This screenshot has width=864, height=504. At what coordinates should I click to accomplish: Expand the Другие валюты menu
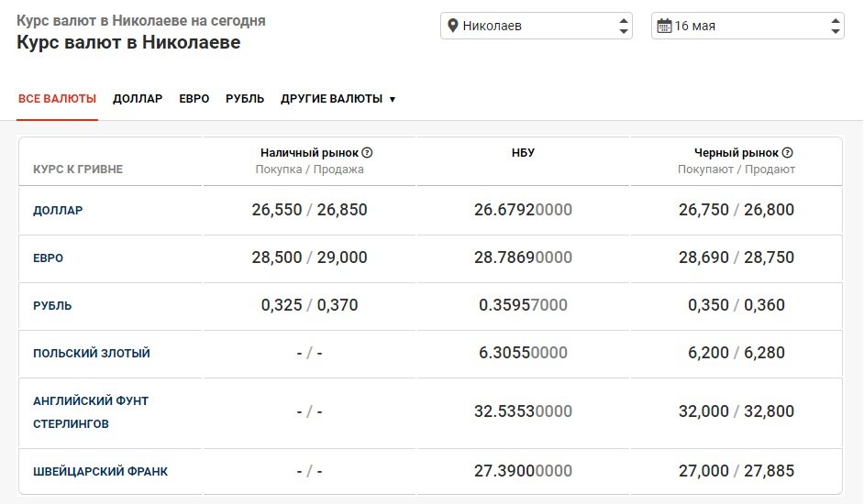338,99
